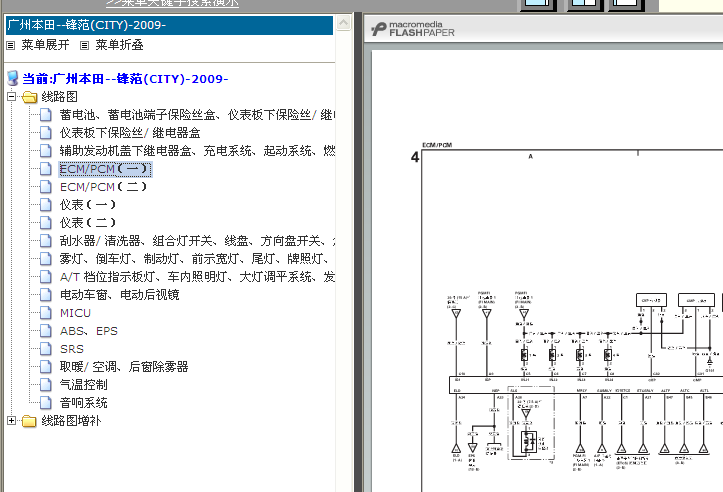The image size is (723, 492).
Task: Collapse the 线路图 folder tree node
Action: [x=12, y=97]
